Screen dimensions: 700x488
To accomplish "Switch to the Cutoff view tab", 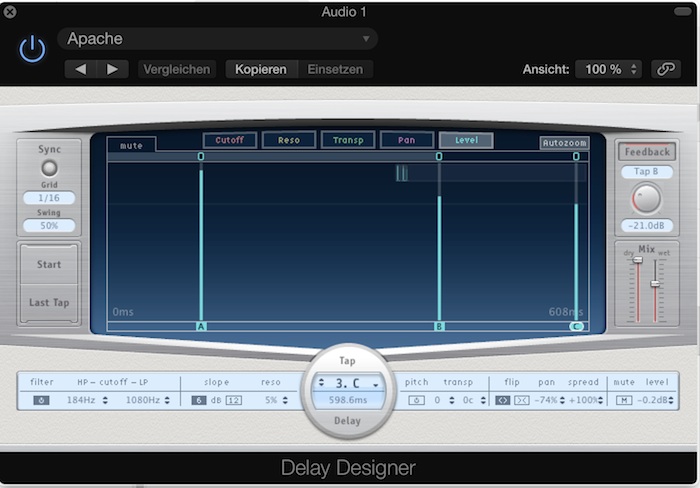I will tap(229, 140).
